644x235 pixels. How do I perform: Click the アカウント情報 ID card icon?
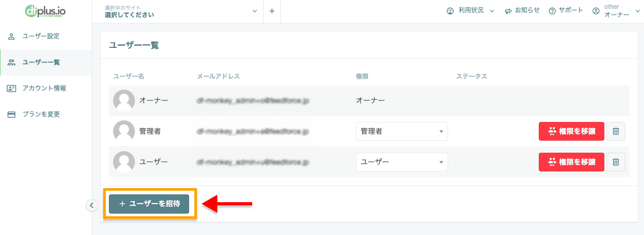pyautogui.click(x=11, y=88)
